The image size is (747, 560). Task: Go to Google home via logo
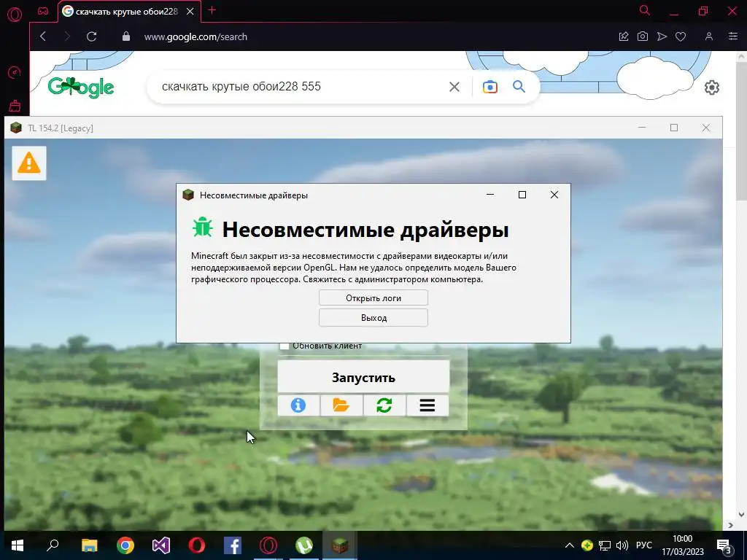[81, 87]
